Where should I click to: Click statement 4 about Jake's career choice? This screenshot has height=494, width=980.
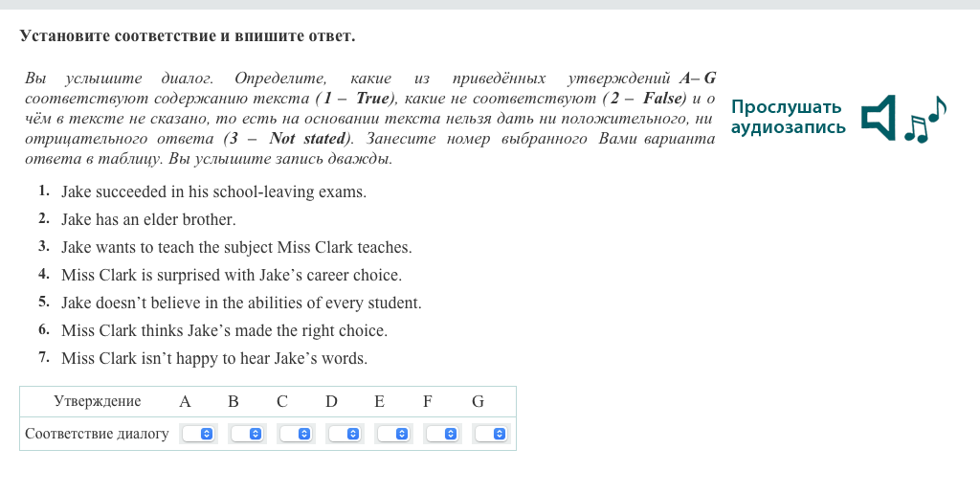tap(232, 275)
